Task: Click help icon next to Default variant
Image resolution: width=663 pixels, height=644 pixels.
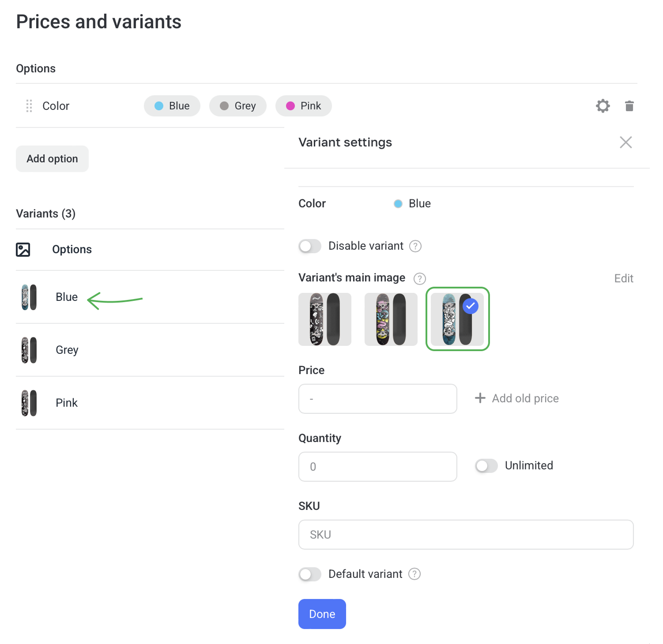Action: click(414, 574)
